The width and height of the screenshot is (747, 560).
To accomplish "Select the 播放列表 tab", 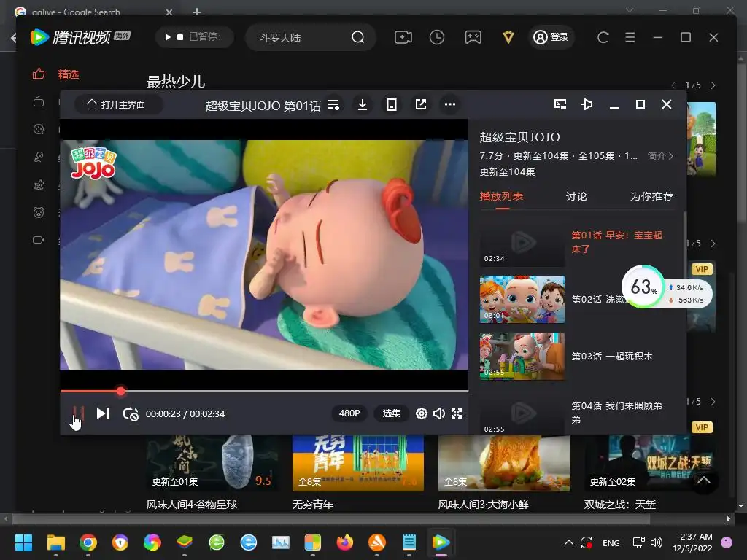I will [501, 196].
